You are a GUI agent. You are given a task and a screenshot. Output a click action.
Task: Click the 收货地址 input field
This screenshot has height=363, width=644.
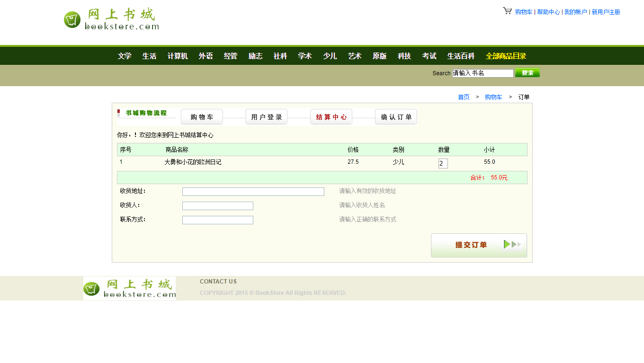(253, 192)
